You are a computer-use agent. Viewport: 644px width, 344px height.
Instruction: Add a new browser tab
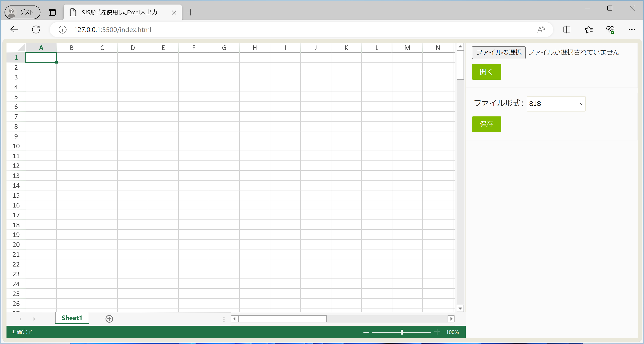(x=190, y=12)
